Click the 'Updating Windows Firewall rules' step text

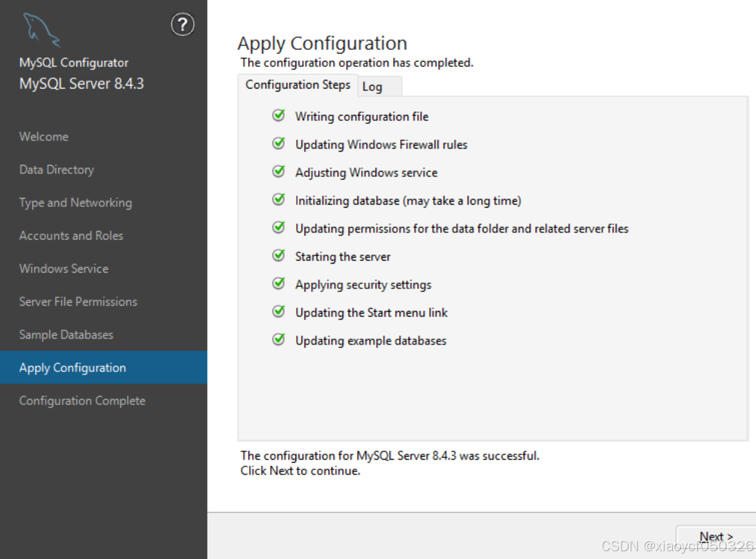[381, 144]
